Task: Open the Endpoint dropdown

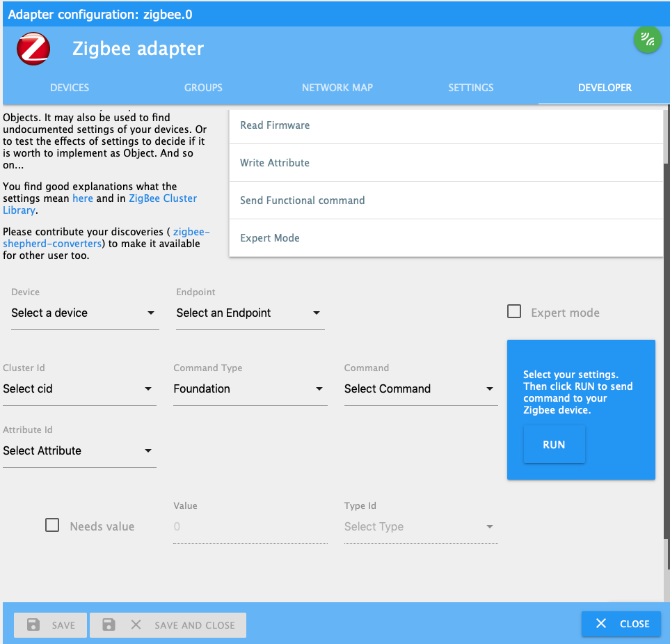Action: pos(250,313)
